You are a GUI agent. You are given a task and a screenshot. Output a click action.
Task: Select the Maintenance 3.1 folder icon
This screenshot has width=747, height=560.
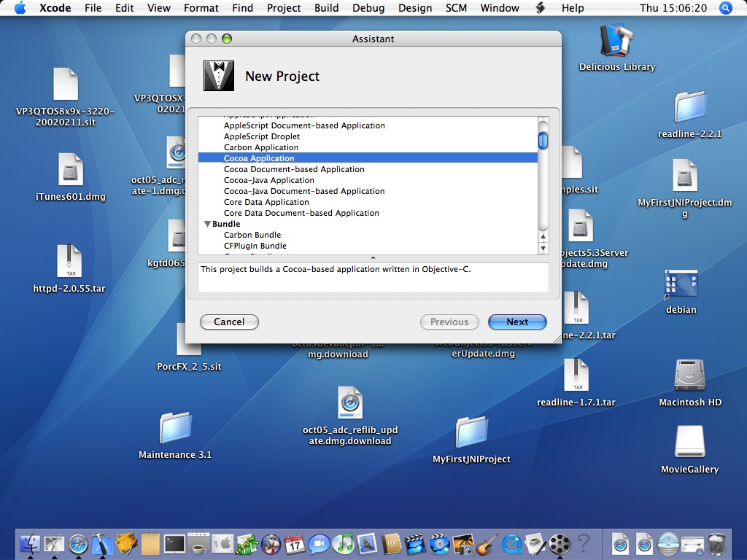(175, 427)
